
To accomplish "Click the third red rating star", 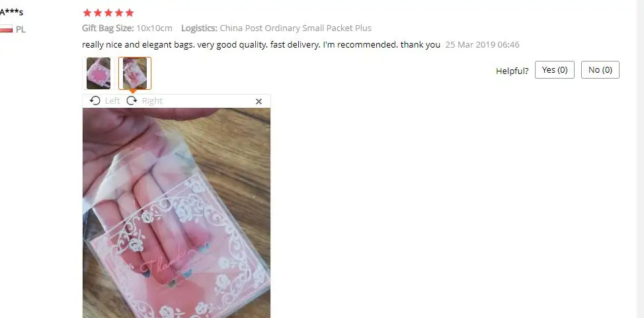I will (x=108, y=13).
